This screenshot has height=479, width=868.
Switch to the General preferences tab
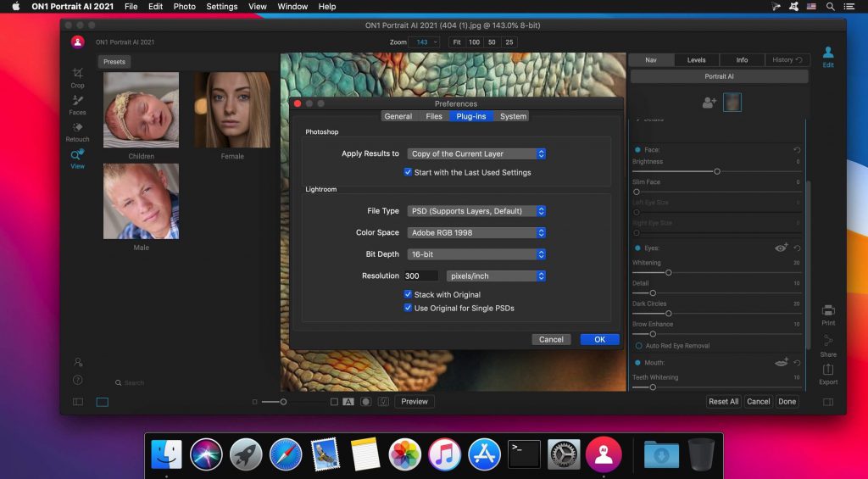pyautogui.click(x=398, y=116)
